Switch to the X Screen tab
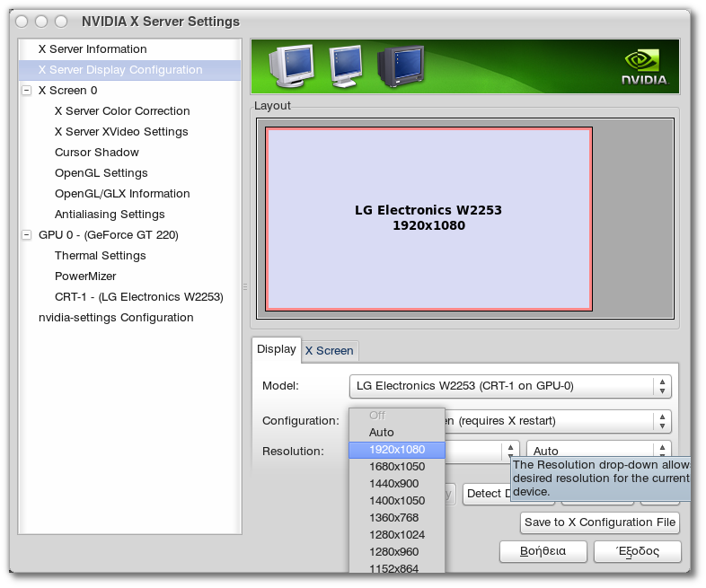The image size is (706, 588). [329, 351]
